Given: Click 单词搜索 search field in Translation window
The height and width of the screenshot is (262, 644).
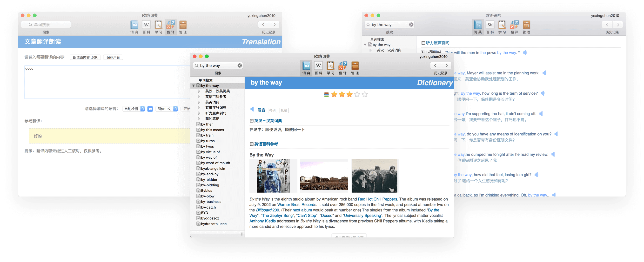Looking at the screenshot, I should tap(46, 25).
